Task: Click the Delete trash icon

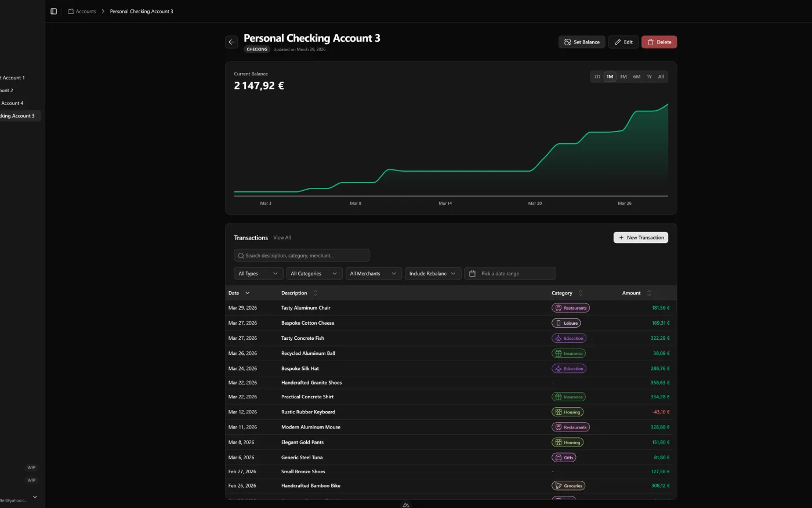Action: click(x=651, y=42)
